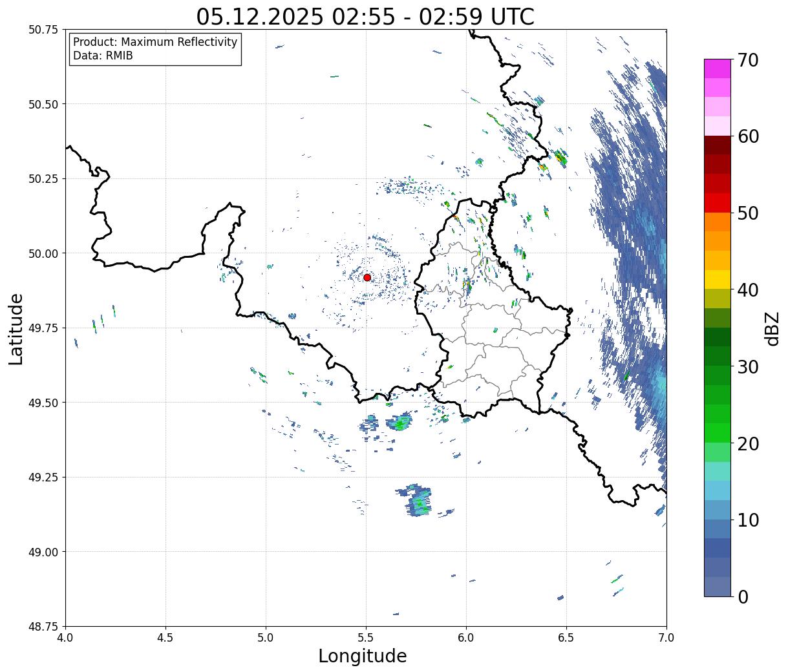
Task: Pick the orange swatch just below 50
Action: click(718, 222)
